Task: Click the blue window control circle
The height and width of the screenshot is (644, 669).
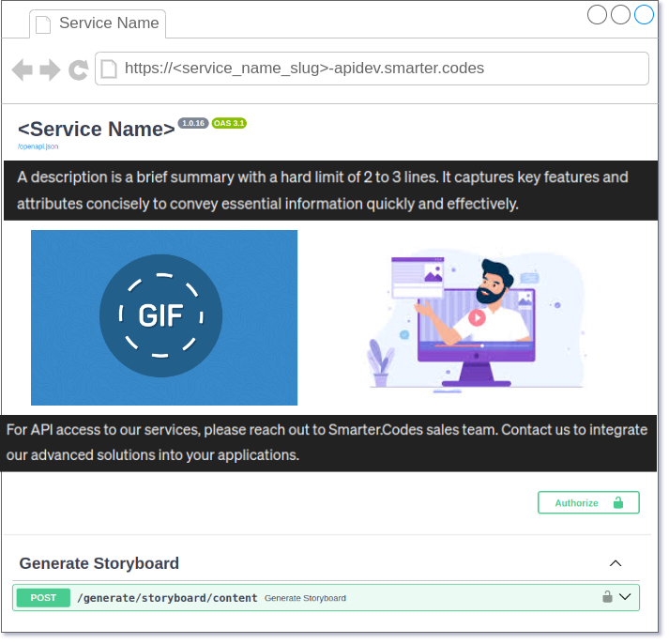Action: point(644,15)
